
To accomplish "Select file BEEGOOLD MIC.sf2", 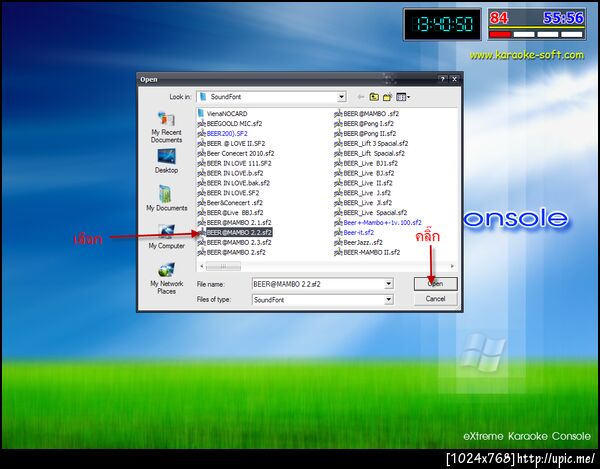I will pos(230,124).
